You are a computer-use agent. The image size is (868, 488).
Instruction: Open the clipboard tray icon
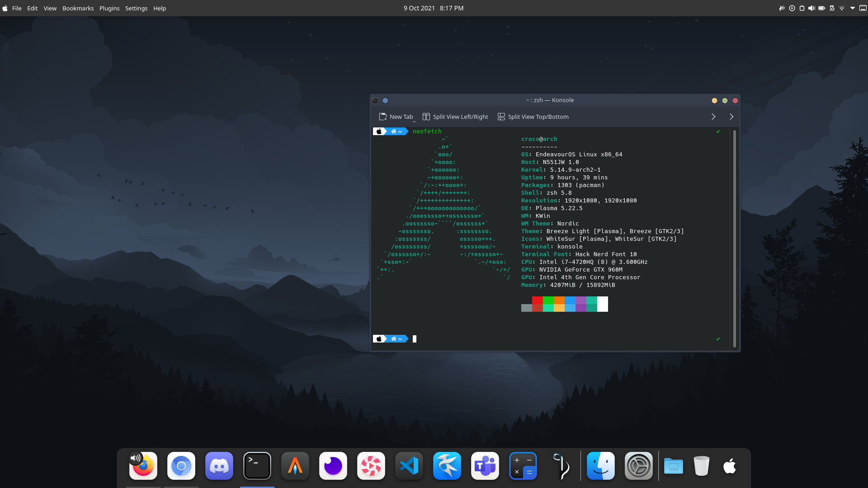pyautogui.click(x=802, y=8)
